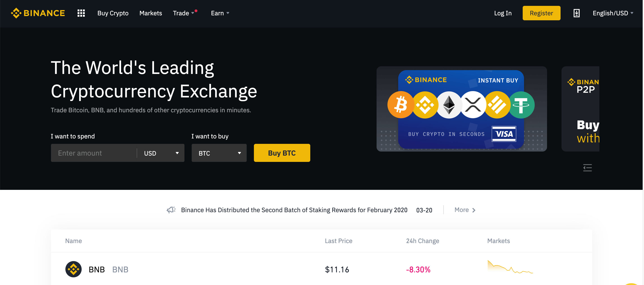
Task: Click the banner list toggle icon
Action: (587, 168)
